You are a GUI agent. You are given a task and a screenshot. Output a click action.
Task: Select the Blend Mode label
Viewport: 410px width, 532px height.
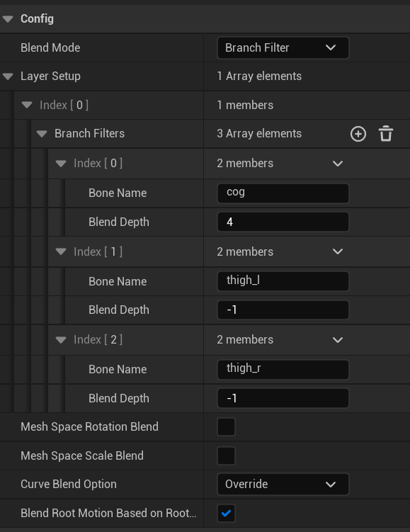pyautogui.click(x=50, y=48)
